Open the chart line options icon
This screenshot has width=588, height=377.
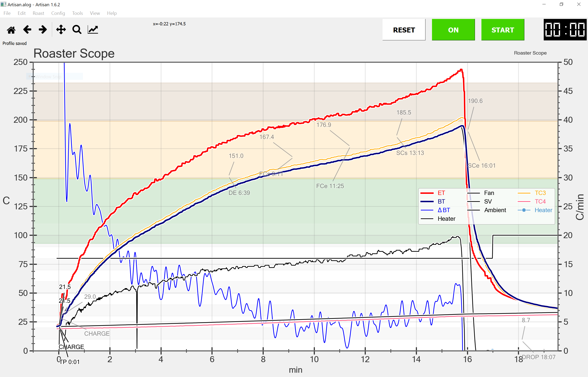[93, 30]
